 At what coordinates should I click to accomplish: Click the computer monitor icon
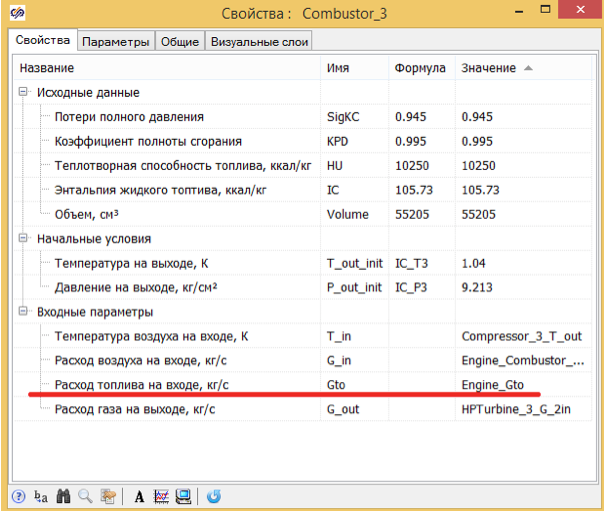[x=183, y=496]
